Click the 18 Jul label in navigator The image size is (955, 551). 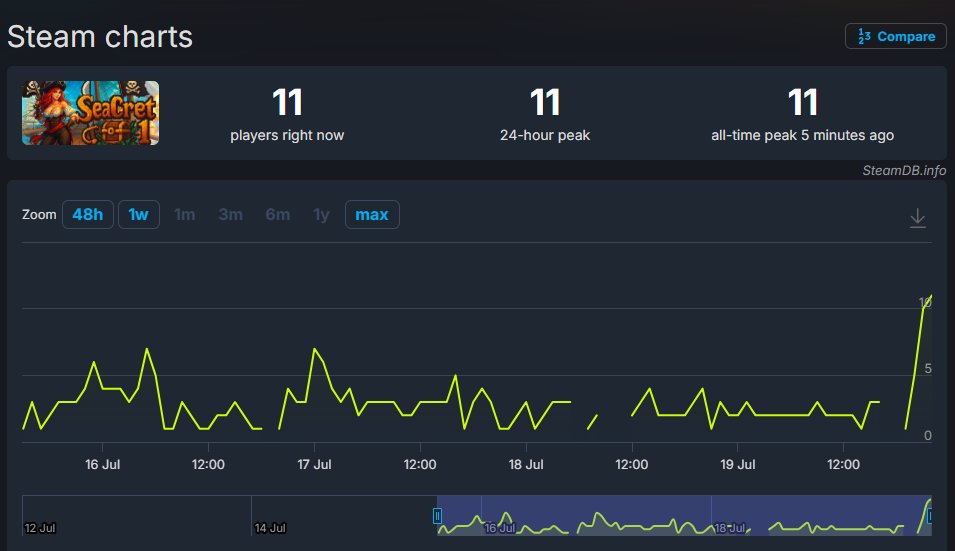tap(730, 528)
